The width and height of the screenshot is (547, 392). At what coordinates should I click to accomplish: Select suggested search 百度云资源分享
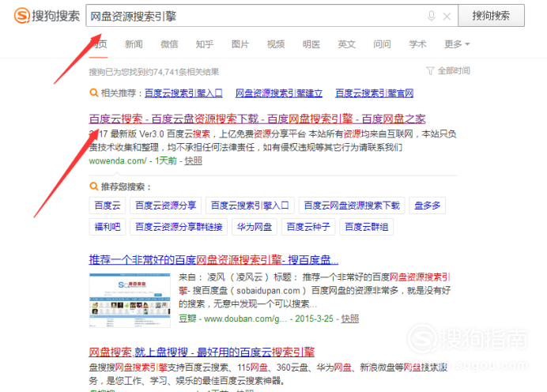pyautogui.click(x=166, y=205)
